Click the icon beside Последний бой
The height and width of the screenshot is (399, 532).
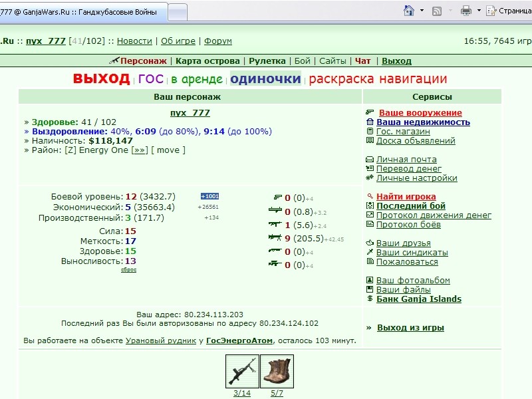click(370, 205)
